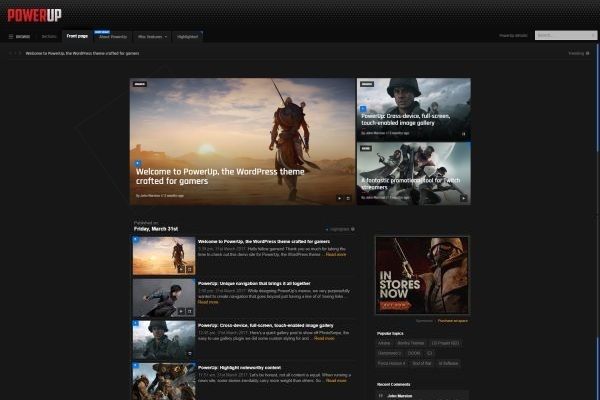Open the soldier article thumbnail in the list

pos(164,340)
